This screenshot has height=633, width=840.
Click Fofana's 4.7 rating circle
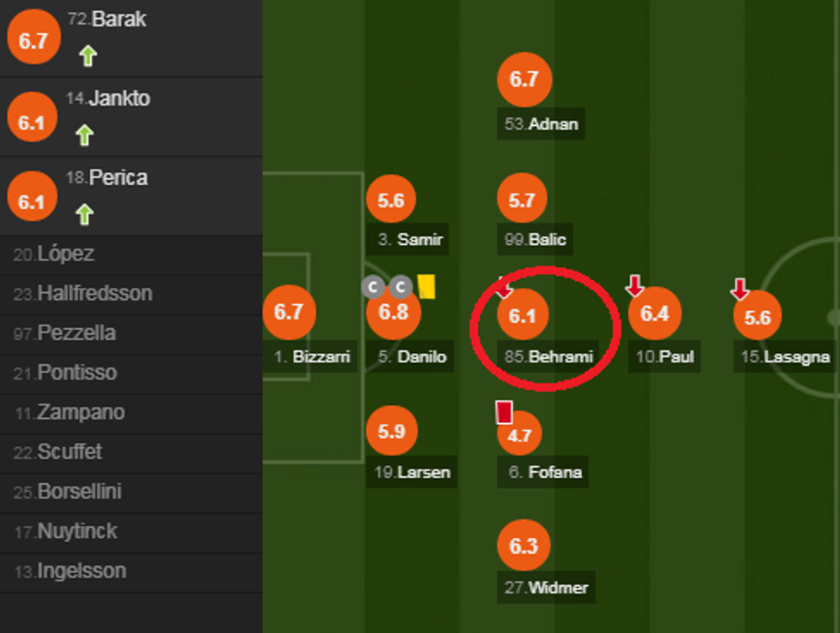coord(520,435)
